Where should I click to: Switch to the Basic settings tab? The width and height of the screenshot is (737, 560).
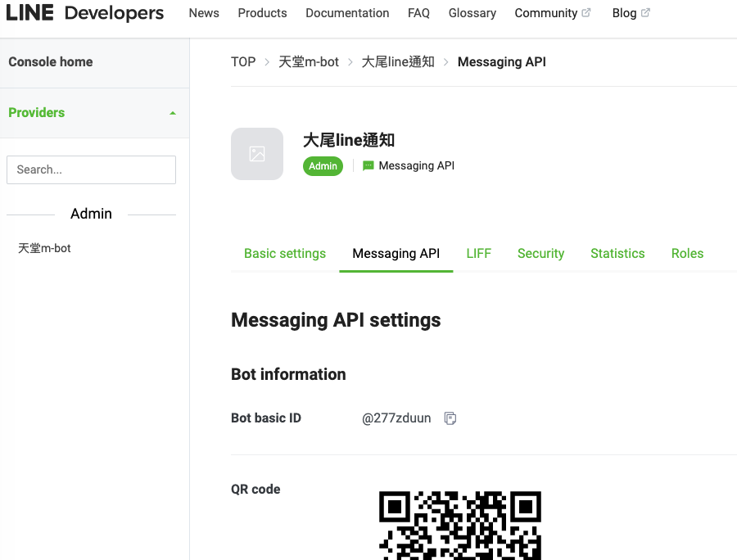284,254
